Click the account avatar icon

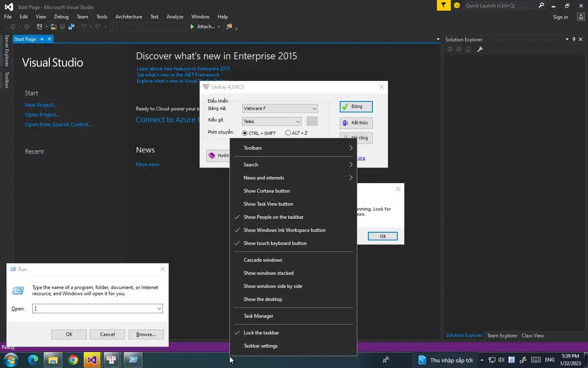581,17
